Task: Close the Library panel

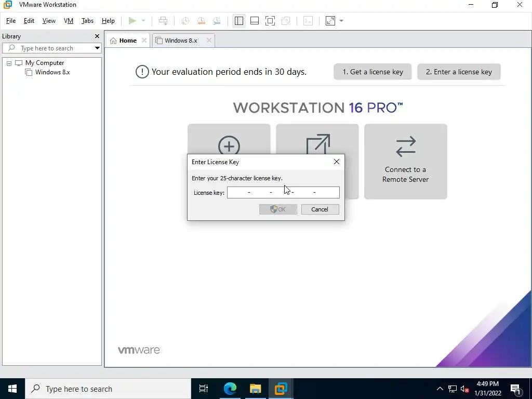Action: point(97,36)
